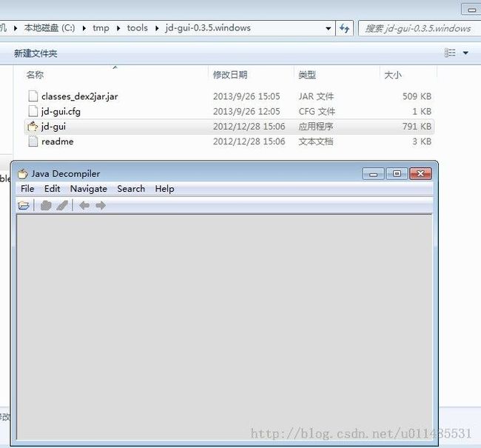The image size is (481, 448).
Task: Go forward with the right arrow toolbar icon
Action: pos(101,205)
